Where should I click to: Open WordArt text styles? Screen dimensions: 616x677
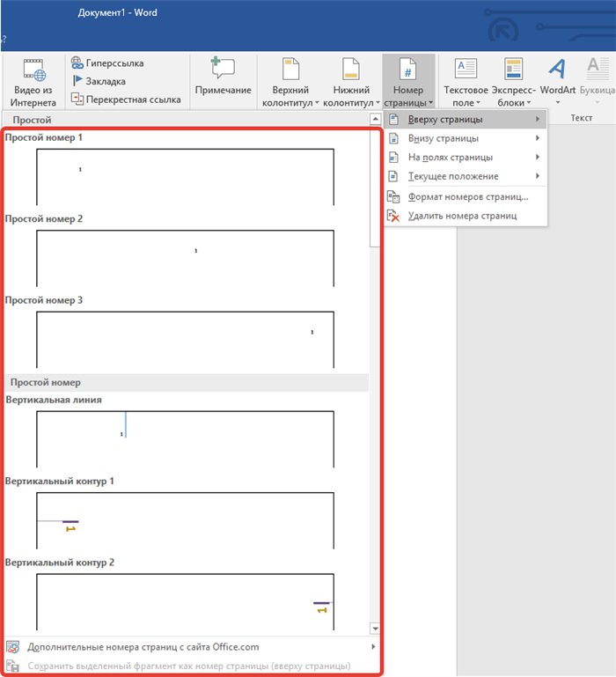(x=557, y=82)
